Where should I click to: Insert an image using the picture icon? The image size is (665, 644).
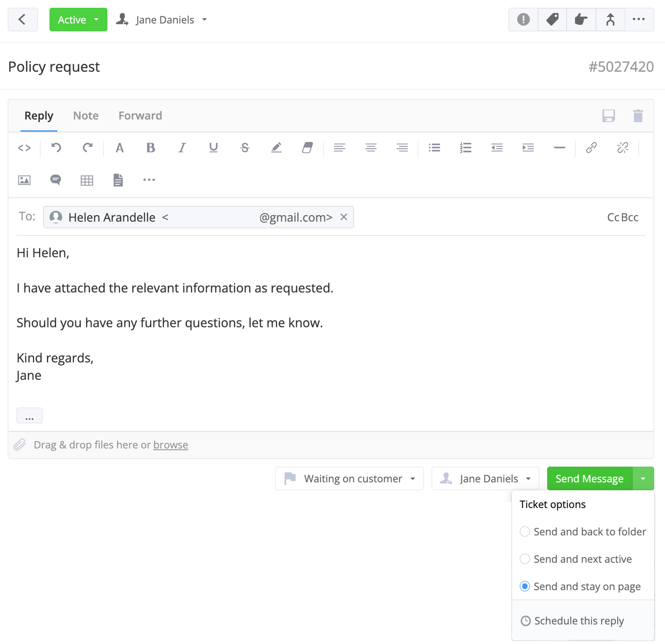click(25, 180)
